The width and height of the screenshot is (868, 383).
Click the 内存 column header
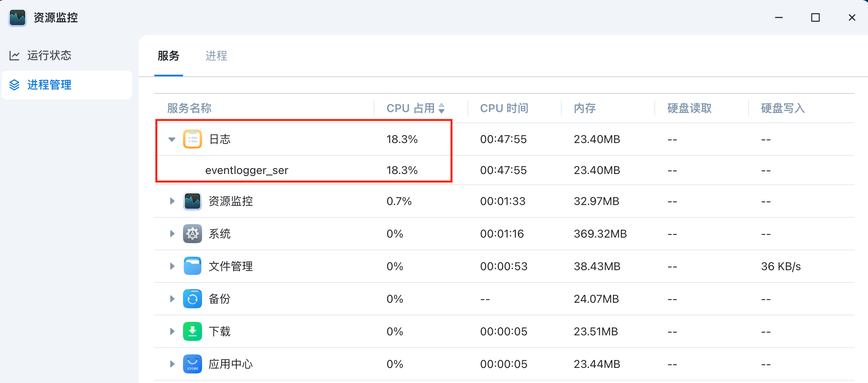(x=585, y=108)
